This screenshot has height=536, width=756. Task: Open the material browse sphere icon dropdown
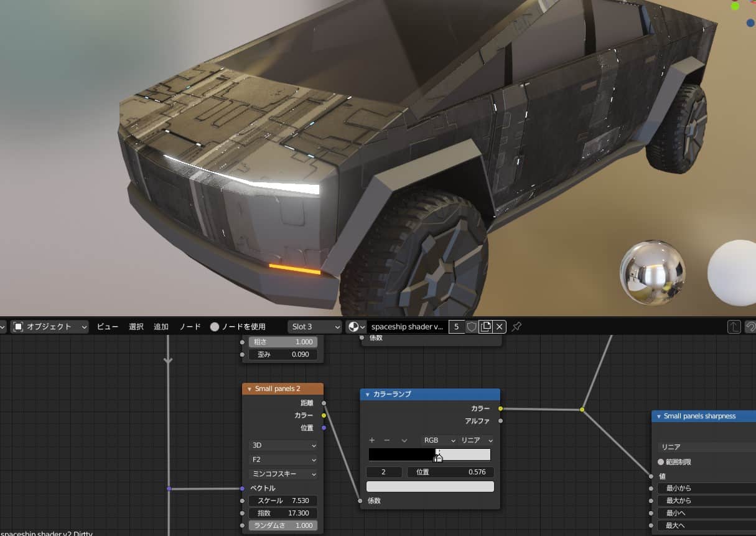pos(356,326)
